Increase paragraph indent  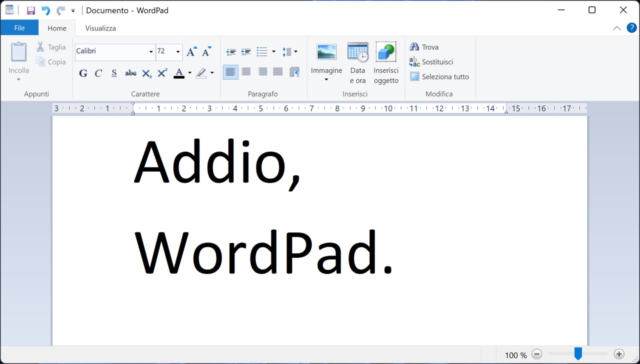click(x=246, y=51)
